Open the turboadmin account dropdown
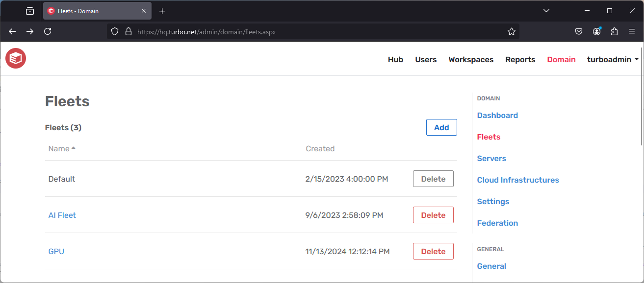Screen dimensions: 644x283 coord(612,59)
